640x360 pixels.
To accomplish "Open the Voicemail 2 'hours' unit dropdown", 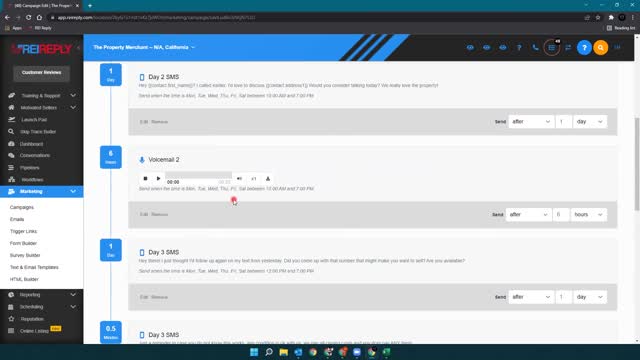I will click(x=588, y=214).
